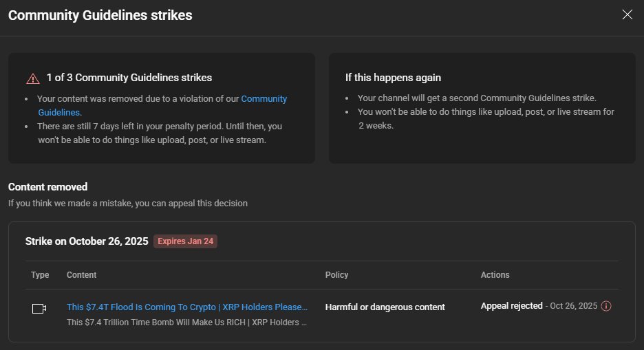Click the Type column header
644x350 pixels.
point(40,275)
